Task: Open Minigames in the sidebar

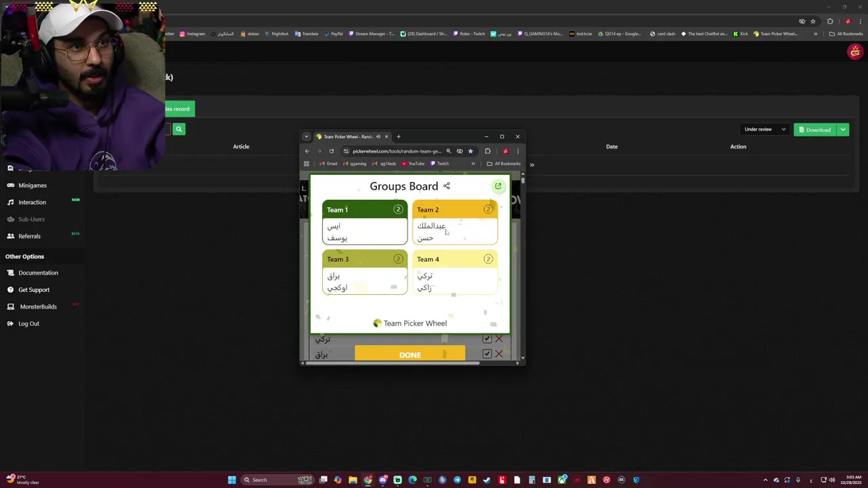Action: pyautogui.click(x=33, y=185)
